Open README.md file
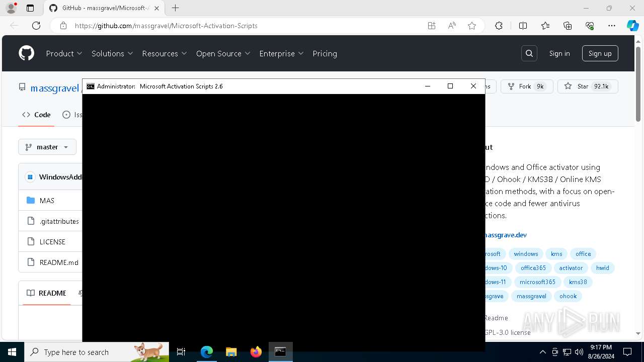The height and width of the screenshot is (362, 644). tap(59, 262)
